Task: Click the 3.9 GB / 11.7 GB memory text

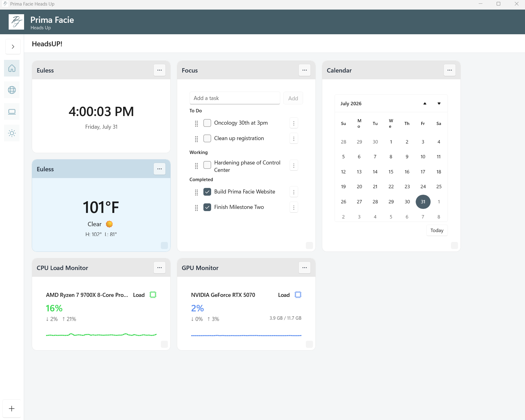Action: click(285, 318)
